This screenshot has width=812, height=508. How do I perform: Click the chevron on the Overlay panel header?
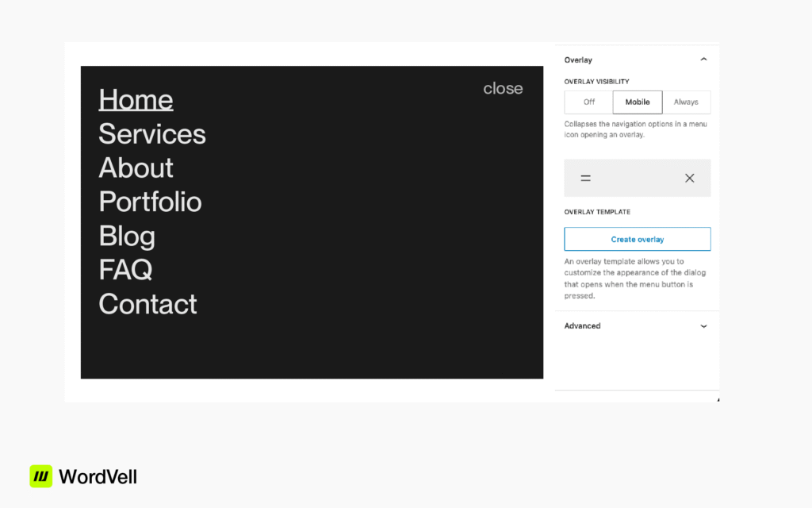[703, 59]
